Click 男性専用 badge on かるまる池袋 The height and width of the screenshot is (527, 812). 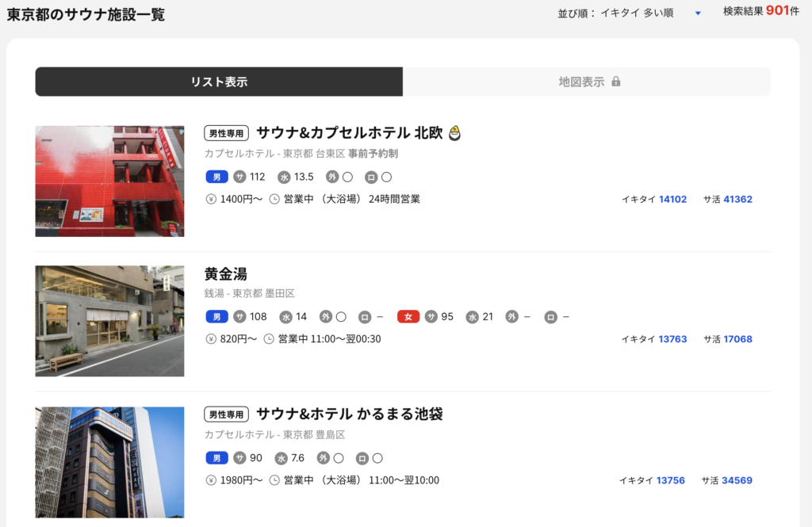click(226, 414)
